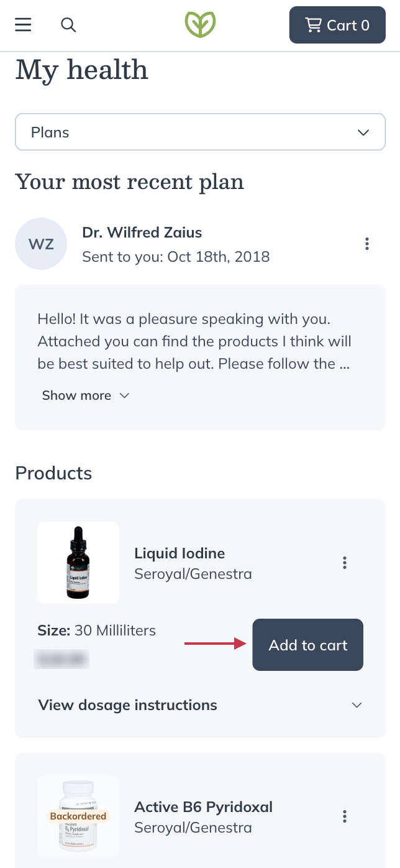Screen dimensions: 400x868
Task: Click the Liquid Iodine product name
Action: pos(180,553)
